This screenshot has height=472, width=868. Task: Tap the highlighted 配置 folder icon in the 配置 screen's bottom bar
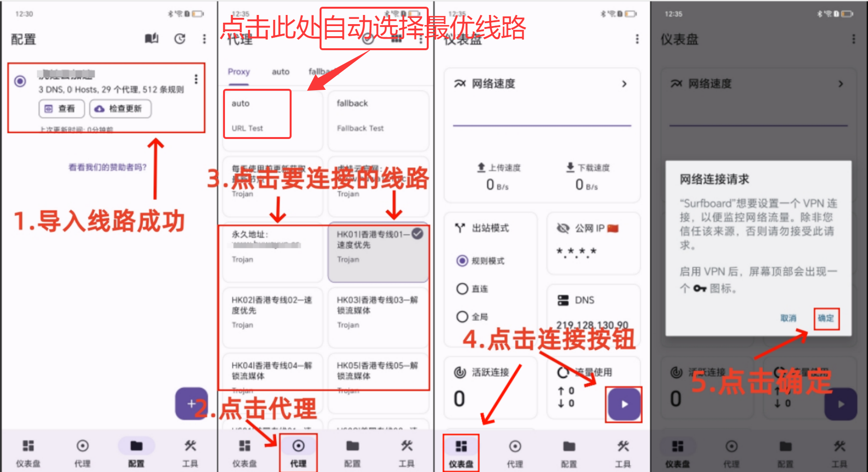coord(137,446)
